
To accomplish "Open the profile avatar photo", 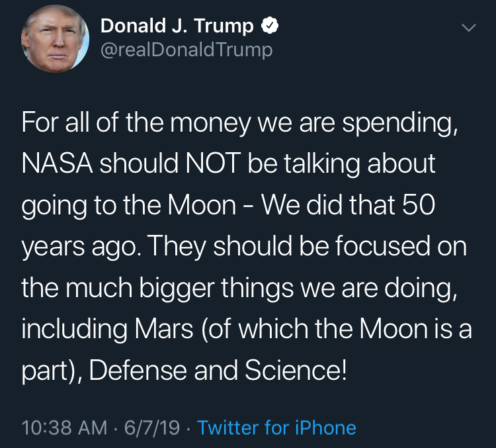I will tap(54, 40).
